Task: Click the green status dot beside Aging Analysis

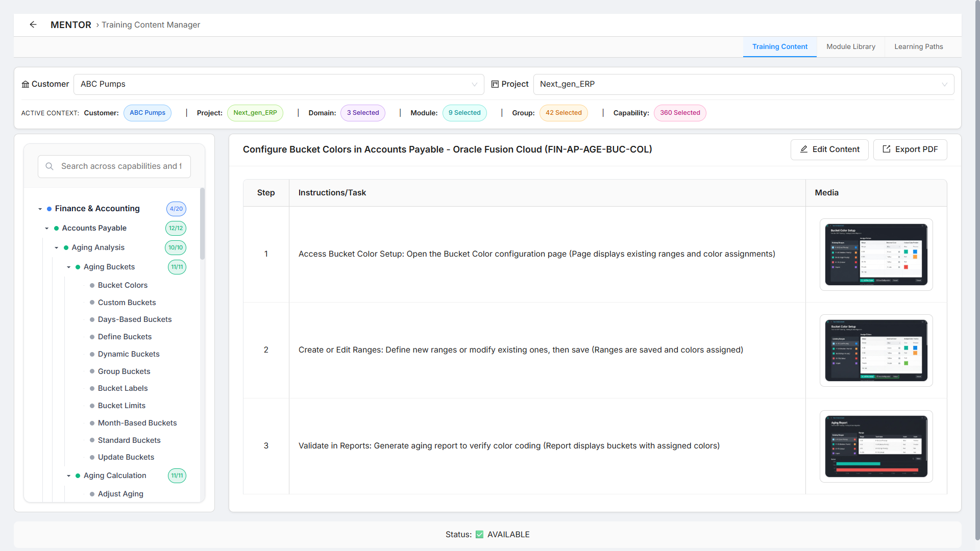Action: pyautogui.click(x=65, y=247)
